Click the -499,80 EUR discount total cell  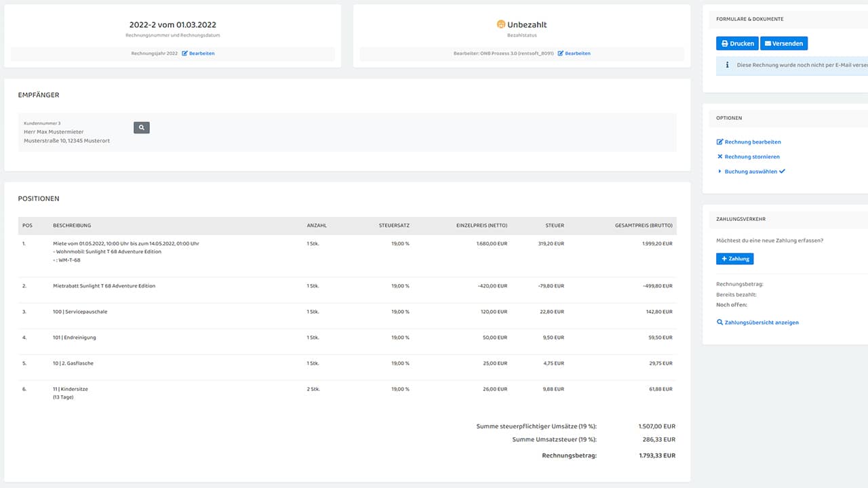658,286
